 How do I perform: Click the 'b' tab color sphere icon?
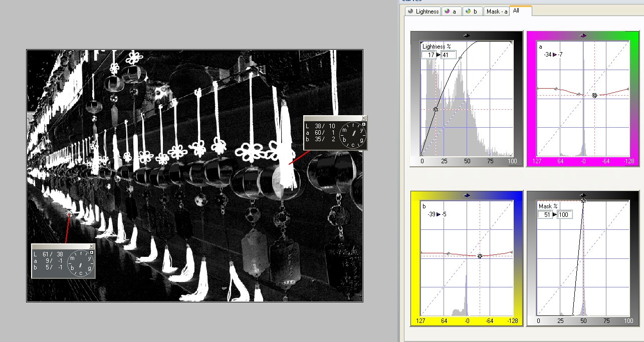click(x=468, y=12)
